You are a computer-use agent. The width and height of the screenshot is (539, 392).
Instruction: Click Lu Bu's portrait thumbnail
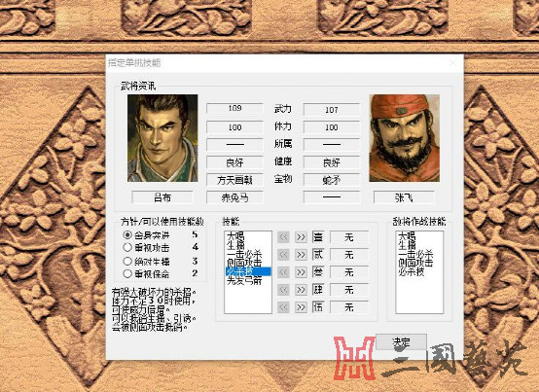(x=162, y=138)
